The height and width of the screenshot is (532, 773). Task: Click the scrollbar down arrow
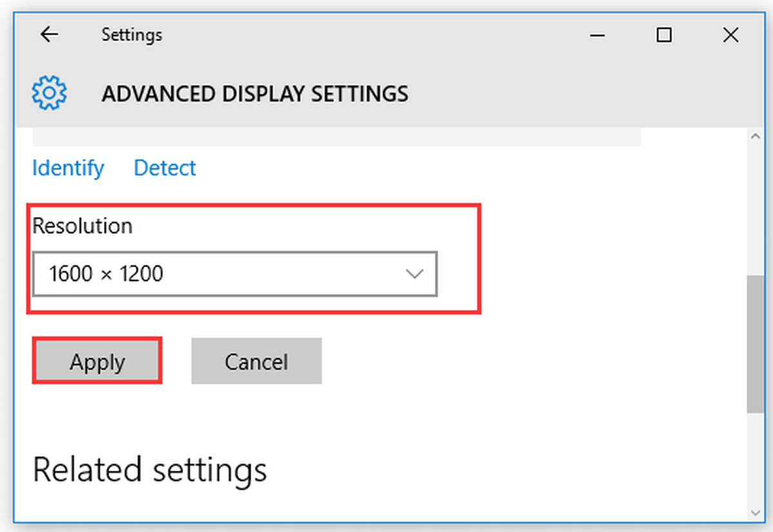click(756, 513)
